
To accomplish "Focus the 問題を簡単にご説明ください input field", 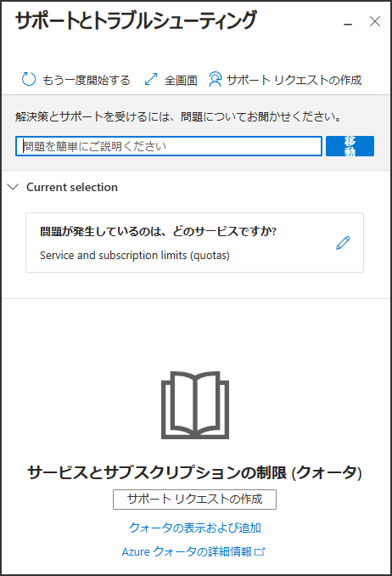I will pos(169,146).
